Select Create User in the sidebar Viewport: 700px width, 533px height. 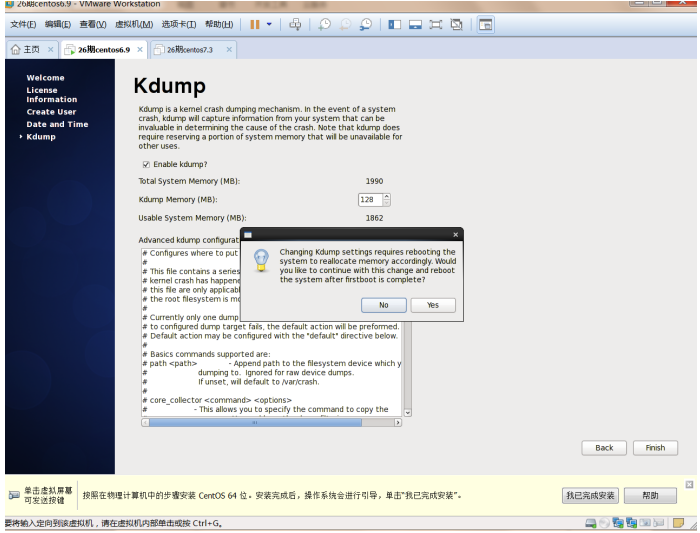click(x=51, y=112)
